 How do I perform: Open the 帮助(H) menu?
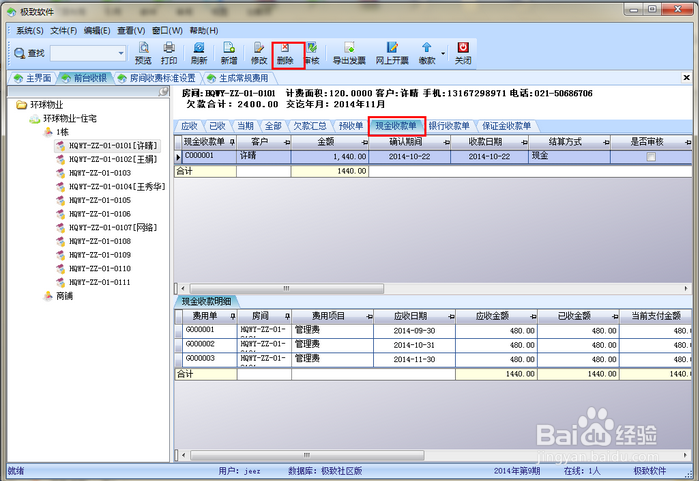(204, 30)
